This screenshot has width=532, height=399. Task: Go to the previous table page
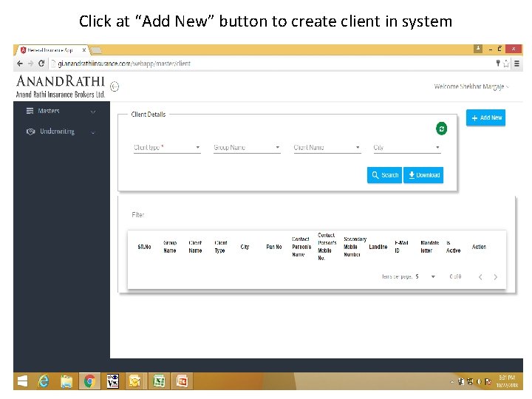(480, 277)
